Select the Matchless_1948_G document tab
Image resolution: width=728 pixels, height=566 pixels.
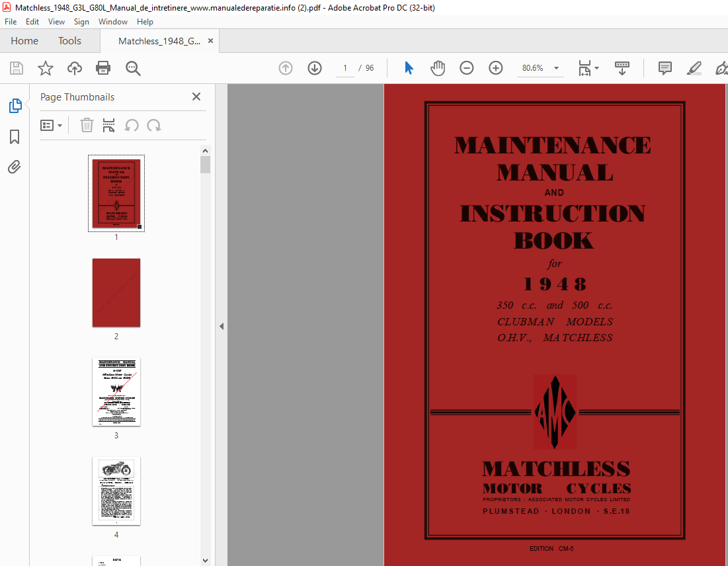[x=159, y=41]
